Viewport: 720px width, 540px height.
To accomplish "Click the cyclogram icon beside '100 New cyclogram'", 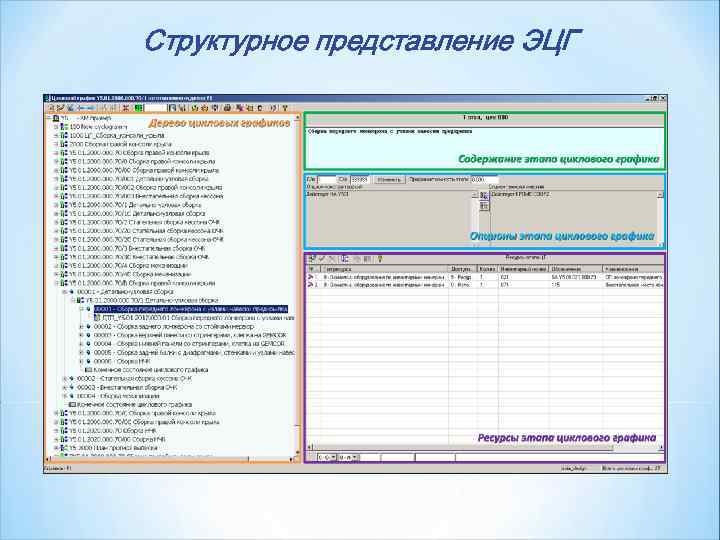I will pos(65,127).
